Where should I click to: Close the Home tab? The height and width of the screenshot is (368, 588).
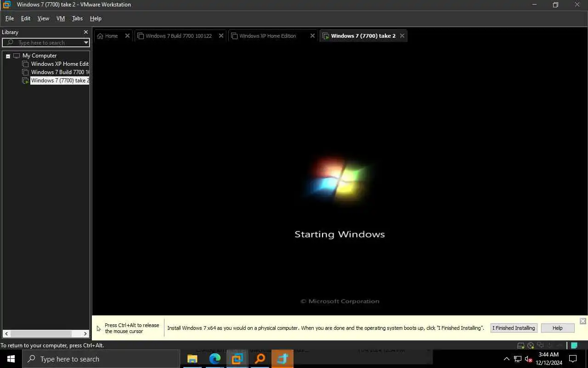(x=127, y=36)
